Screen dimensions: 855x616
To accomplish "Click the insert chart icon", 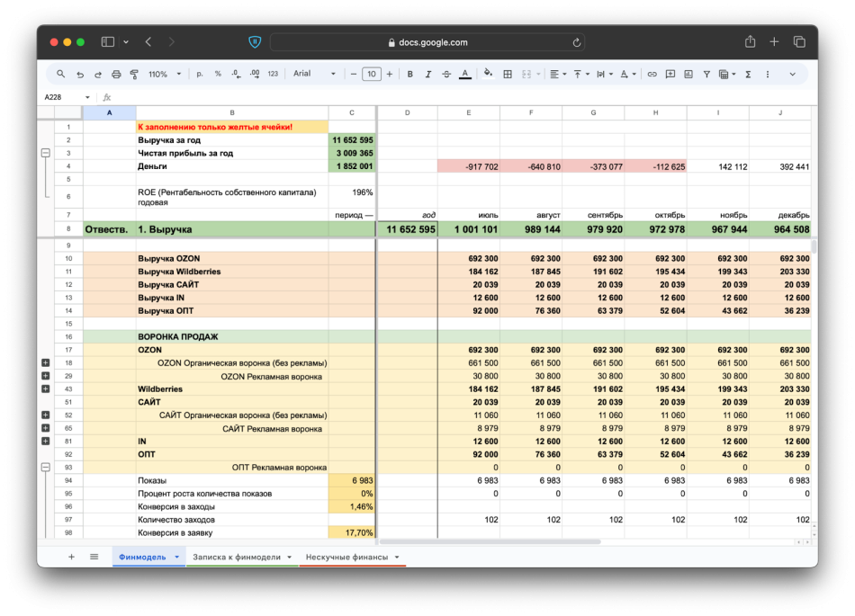I will click(688, 74).
